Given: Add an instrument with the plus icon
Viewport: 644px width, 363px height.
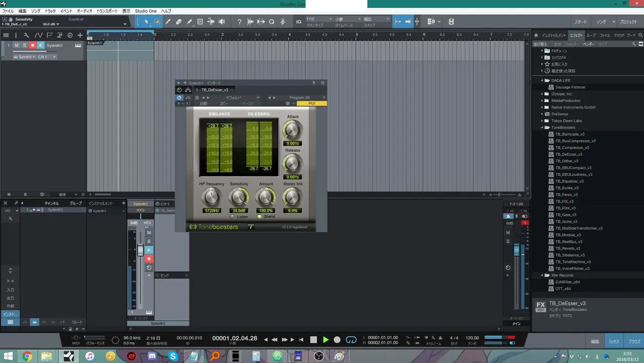Looking at the screenshot, I should pos(123,203).
